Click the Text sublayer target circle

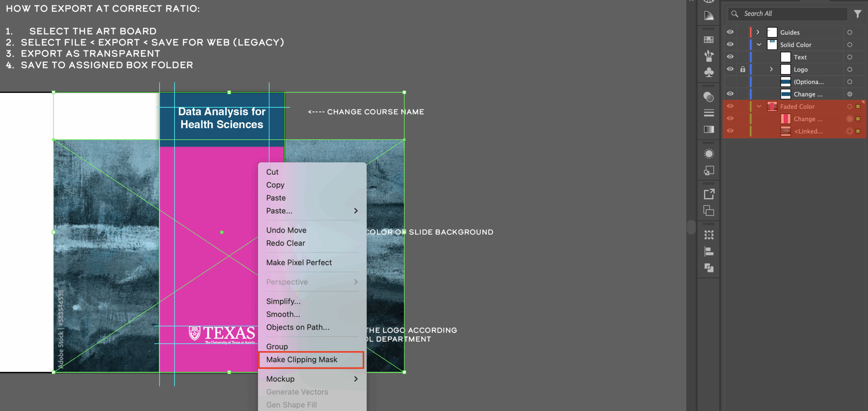849,57
